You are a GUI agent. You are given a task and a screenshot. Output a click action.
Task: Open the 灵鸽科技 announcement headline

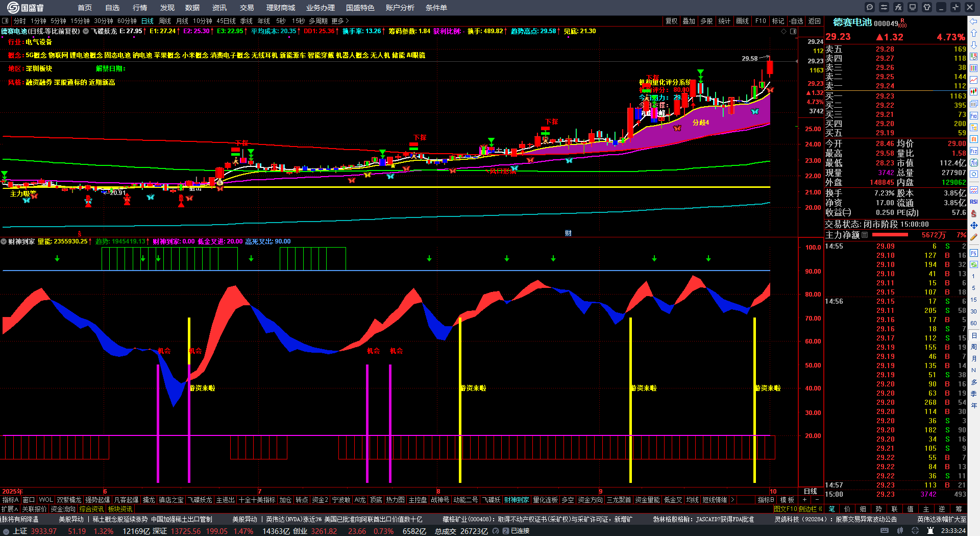[836, 519]
